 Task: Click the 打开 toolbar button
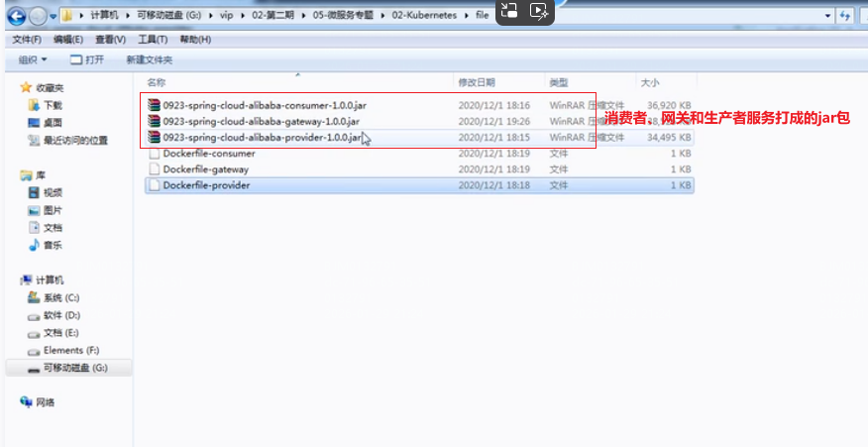pos(87,59)
